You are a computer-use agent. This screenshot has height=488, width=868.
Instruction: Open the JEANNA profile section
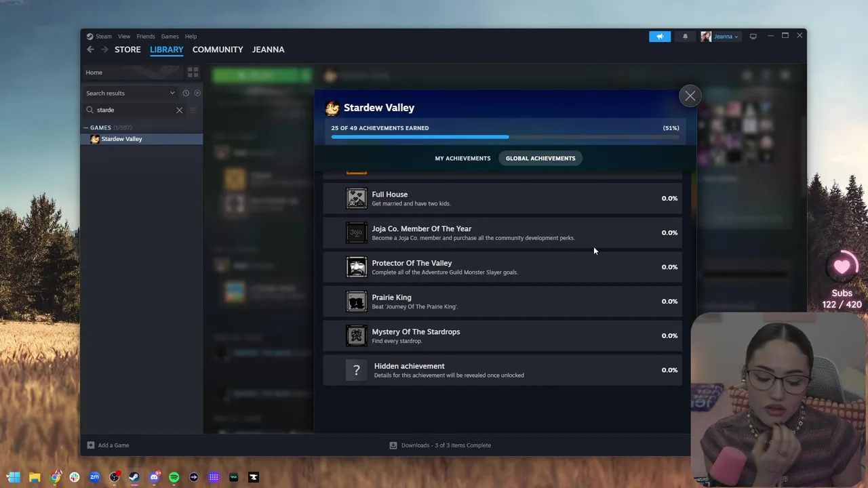tap(268, 49)
